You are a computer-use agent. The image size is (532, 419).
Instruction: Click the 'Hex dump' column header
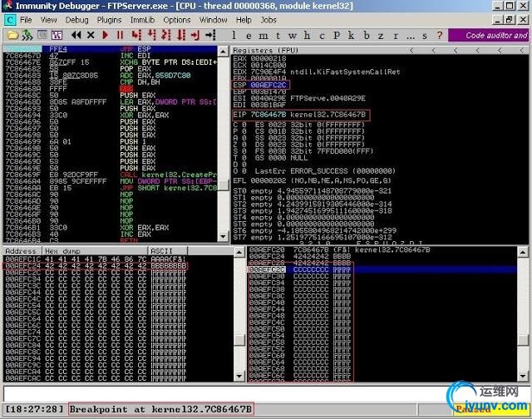point(95,251)
